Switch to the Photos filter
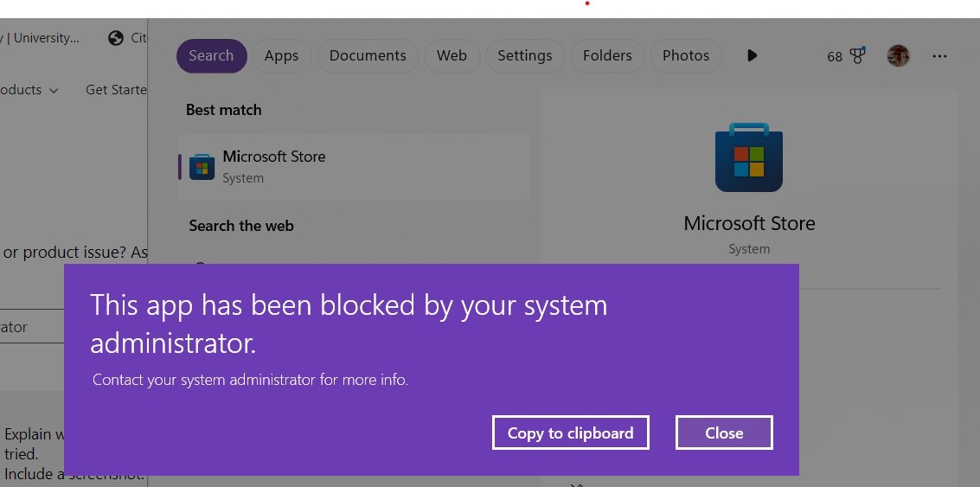This screenshot has width=980, height=487. [686, 55]
